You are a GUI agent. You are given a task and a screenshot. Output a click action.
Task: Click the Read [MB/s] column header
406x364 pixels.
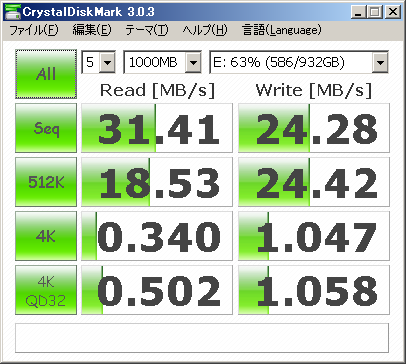157,90
